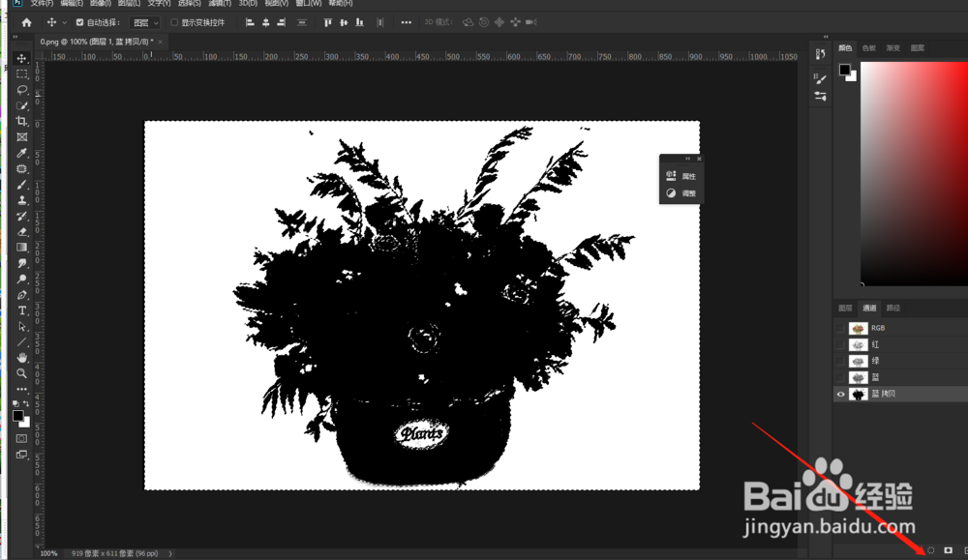Switch to the 路径 panel tab
968x560 pixels.
click(x=893, y=308)
